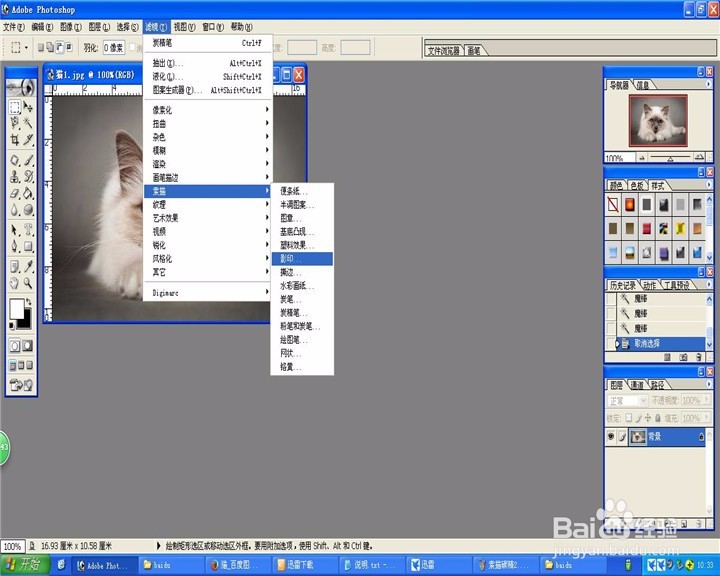Select the Move tool

[x=28, y=107]
